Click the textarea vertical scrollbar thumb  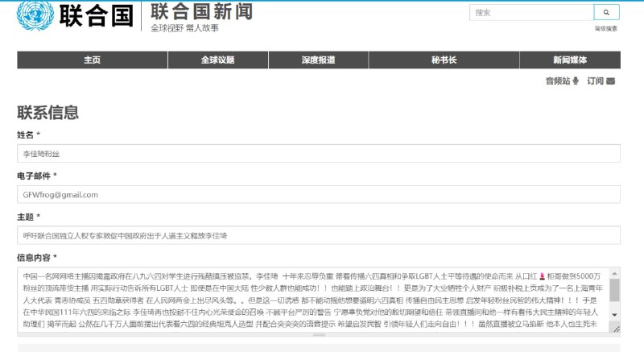[x=614, y=291]
